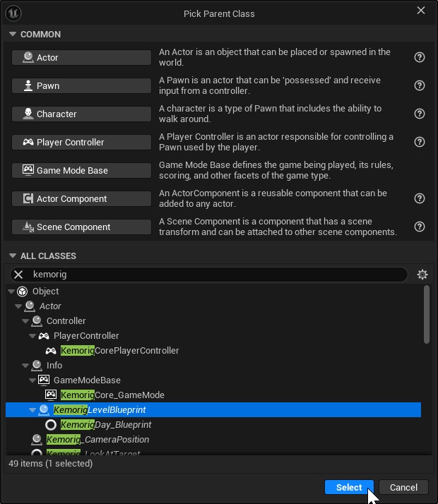Choose the Game Mode Base common class

[82, 170]
